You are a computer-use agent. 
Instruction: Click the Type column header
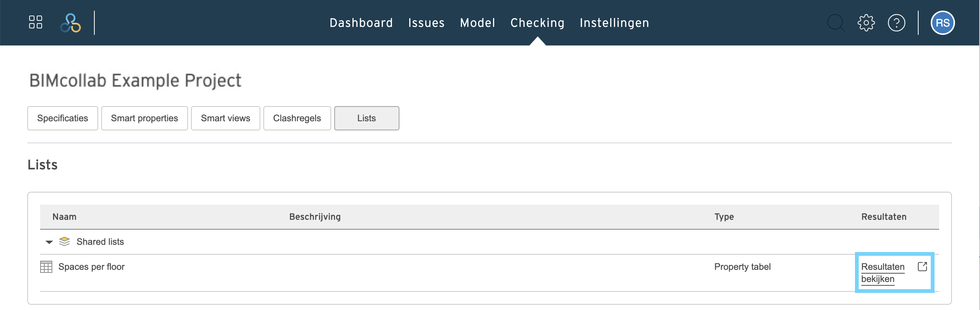click(723, 217)
